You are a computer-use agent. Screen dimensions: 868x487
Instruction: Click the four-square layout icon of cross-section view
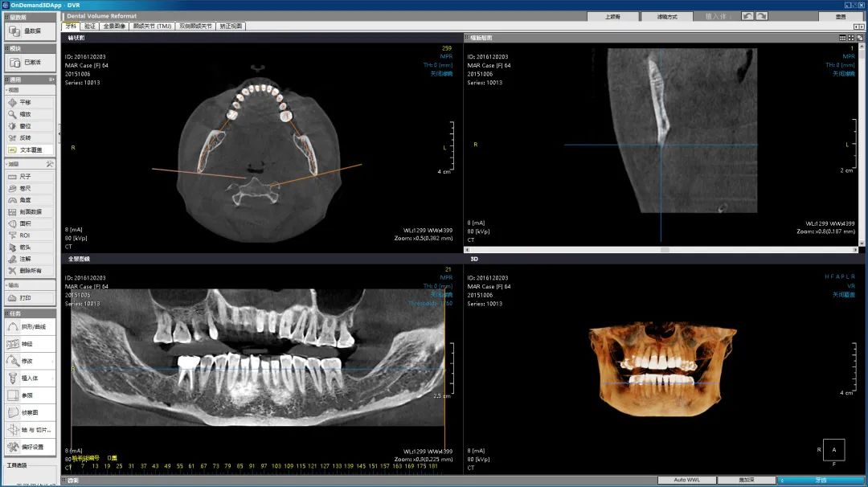point(851,39)
